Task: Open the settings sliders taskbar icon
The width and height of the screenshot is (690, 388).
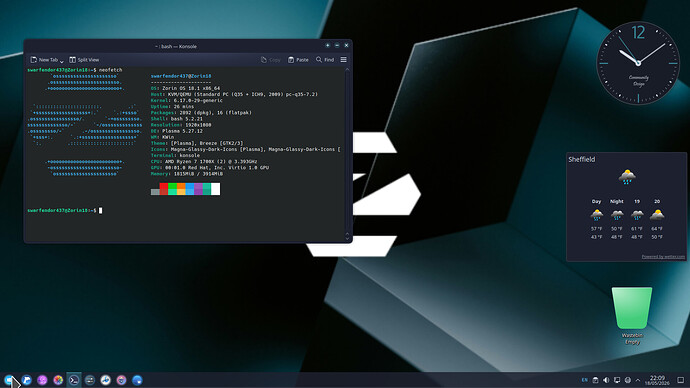Action: tap(90, 380)
